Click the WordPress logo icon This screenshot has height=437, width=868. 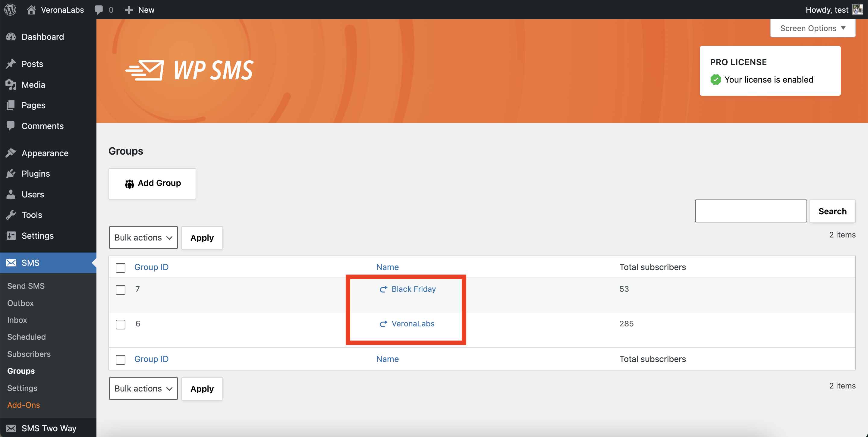tap(11, 9)
